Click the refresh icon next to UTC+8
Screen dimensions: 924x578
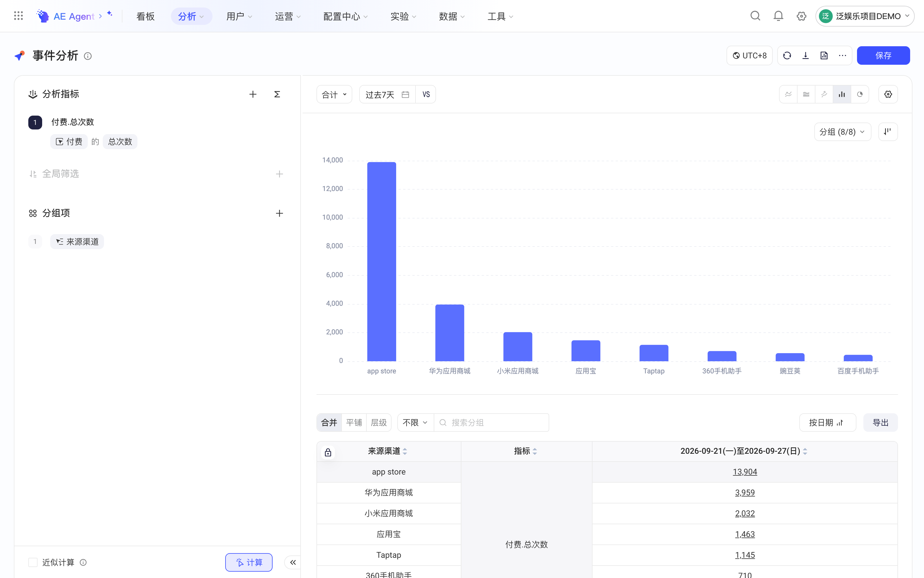[787, 56]
